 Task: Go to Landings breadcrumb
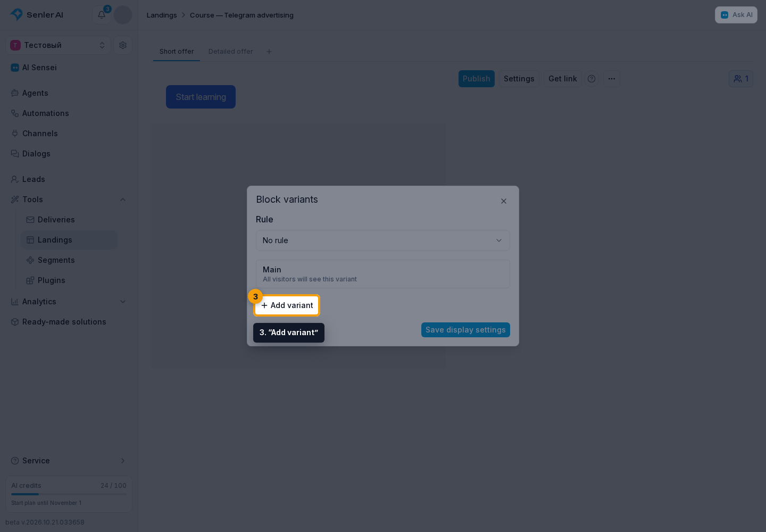[x=162, y=15]
